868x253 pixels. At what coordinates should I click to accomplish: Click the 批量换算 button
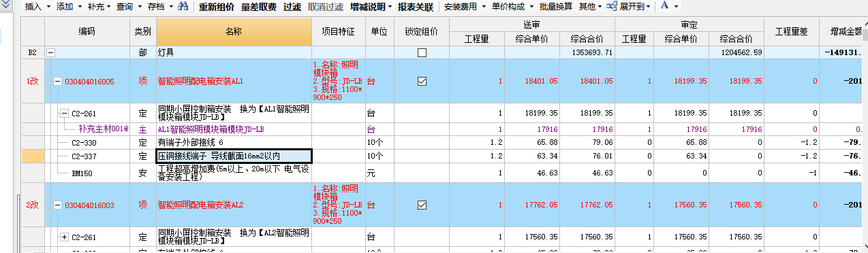tap(556, 7)
